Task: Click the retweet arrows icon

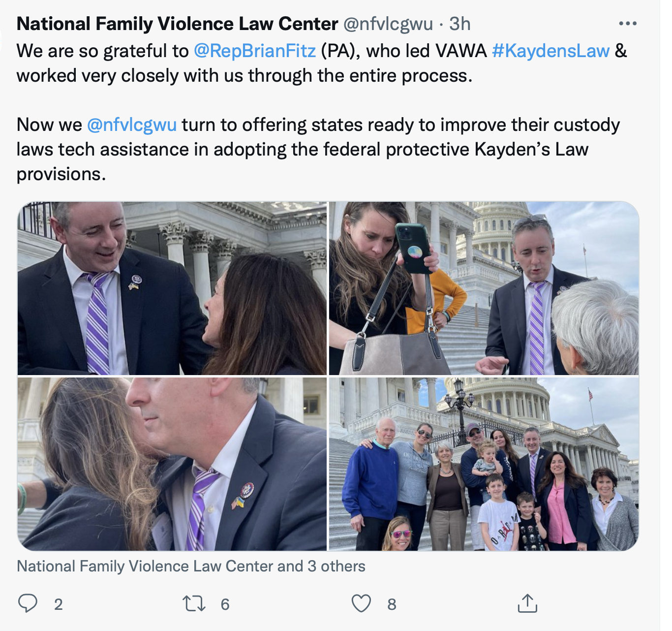Action: click(x=194, y=603)
